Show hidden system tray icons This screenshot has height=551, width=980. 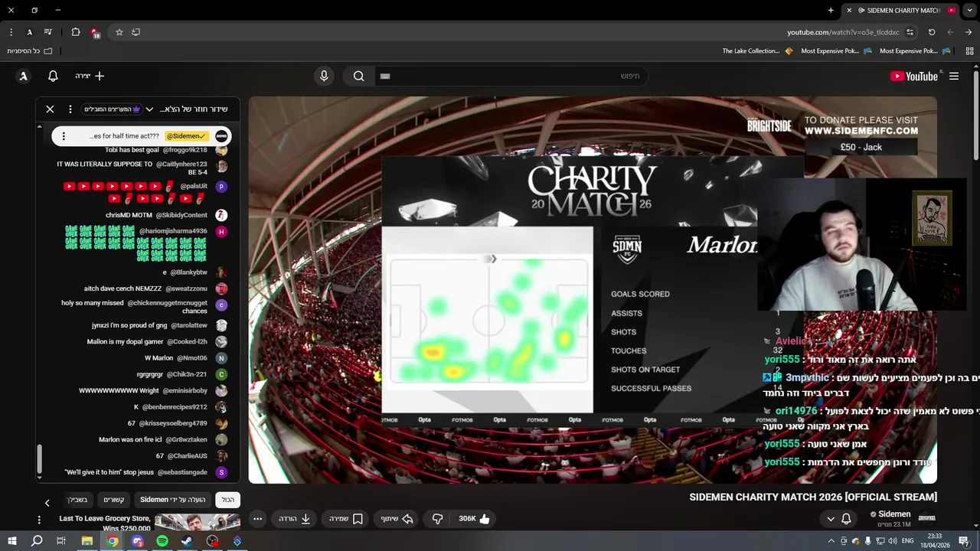[x=831, y=541]
